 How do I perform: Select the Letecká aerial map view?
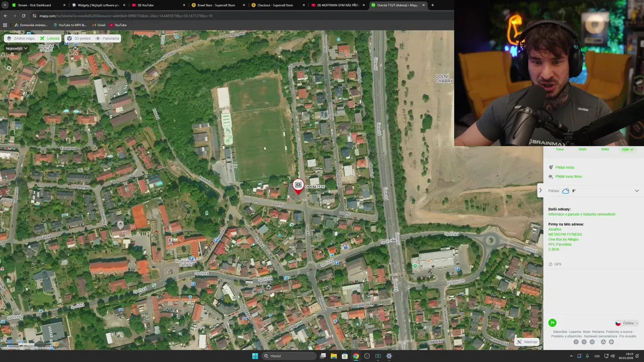coord(50,38)
